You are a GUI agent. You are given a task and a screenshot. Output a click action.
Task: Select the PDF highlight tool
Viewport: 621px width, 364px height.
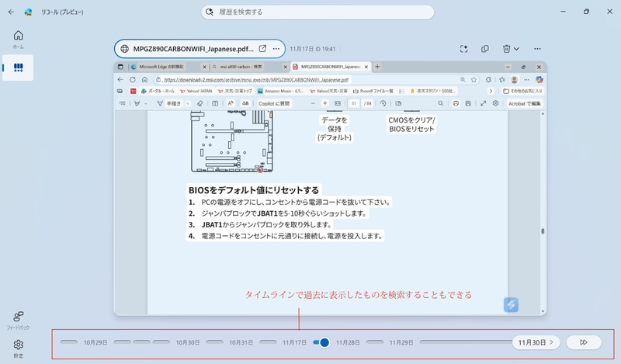(x=137, y=103)
